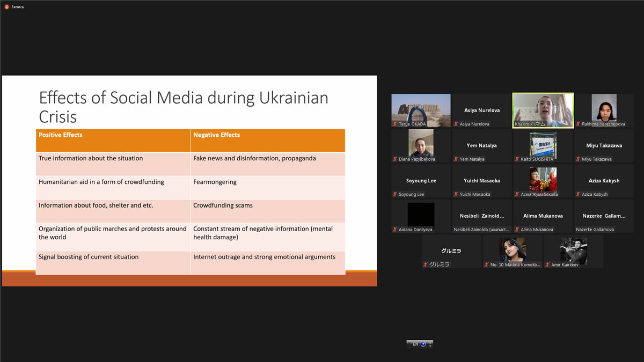
Task: Select the Miyu Takazawa participant tile
Action: coord(604,145)
